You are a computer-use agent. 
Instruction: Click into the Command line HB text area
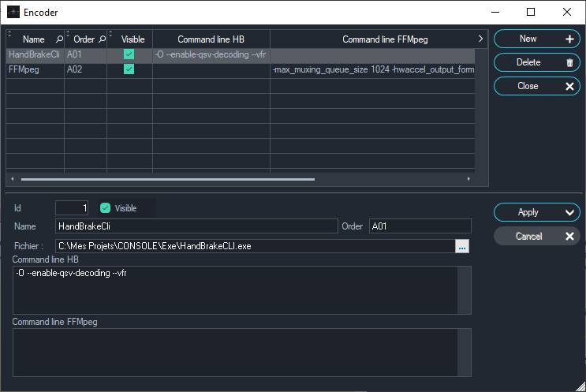(235, 290)
